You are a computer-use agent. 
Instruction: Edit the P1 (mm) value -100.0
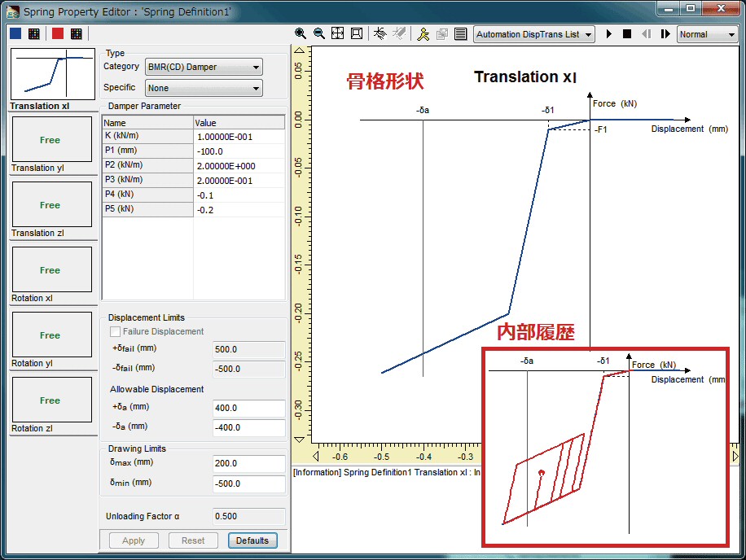click(239, 151)
